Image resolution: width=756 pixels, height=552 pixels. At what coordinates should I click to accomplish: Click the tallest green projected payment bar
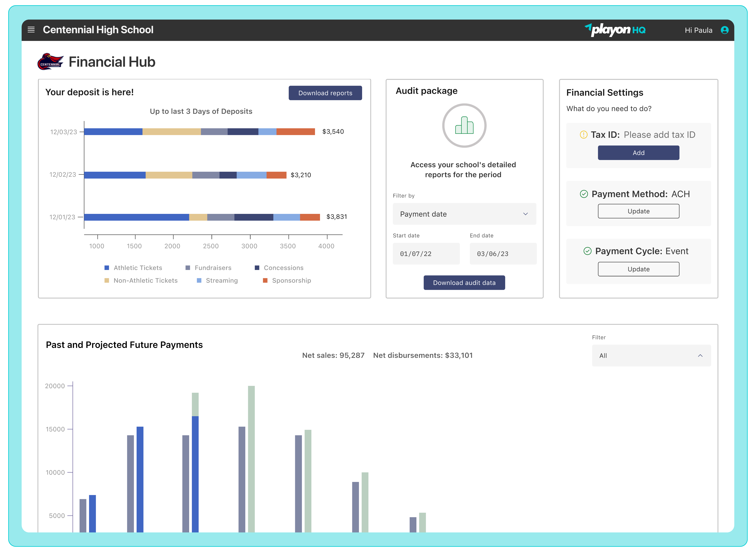pyautogui.click(x=251, y=459)
